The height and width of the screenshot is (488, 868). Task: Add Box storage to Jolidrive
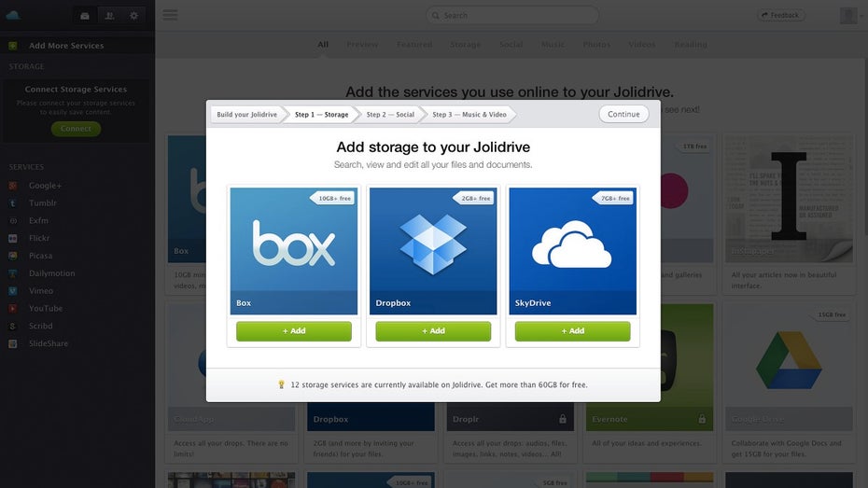coord(294,331)
